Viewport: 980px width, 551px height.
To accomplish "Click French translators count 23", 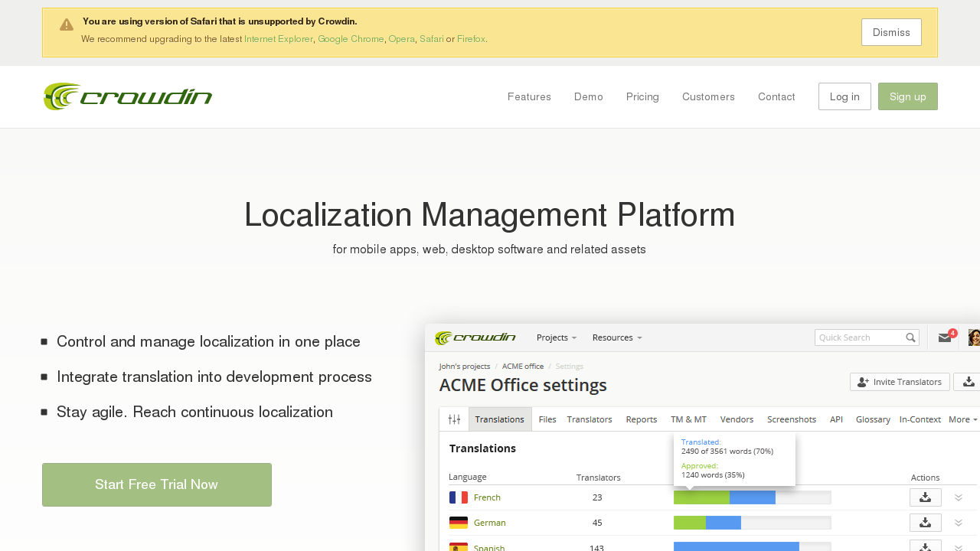I will point(597,497).
